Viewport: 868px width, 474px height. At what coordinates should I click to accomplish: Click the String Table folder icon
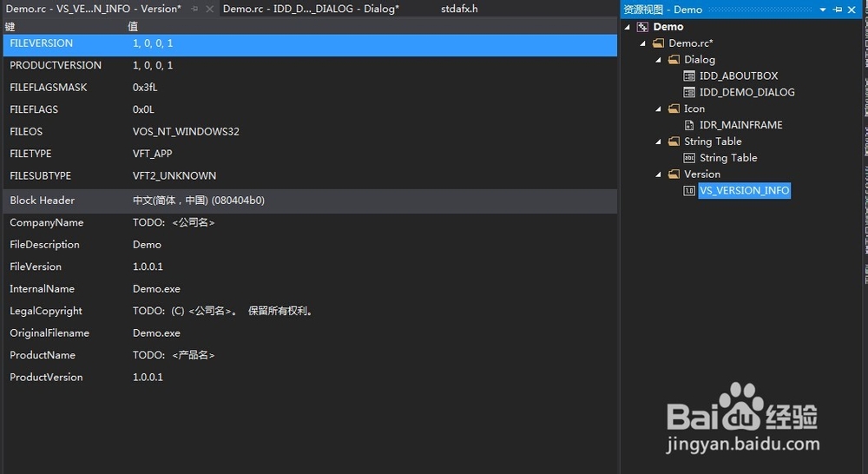pos(674,142)
